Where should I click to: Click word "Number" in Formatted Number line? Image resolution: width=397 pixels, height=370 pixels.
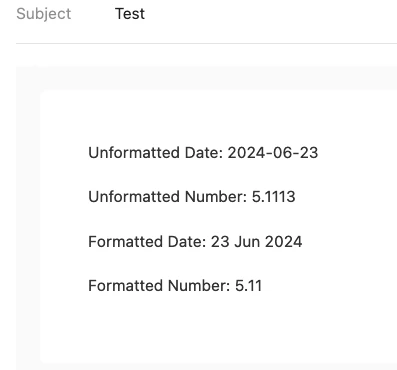pos(199,286)
